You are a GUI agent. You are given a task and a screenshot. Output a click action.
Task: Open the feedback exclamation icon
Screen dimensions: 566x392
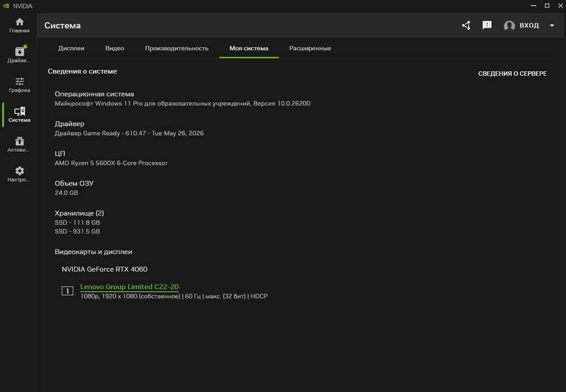[487, 25]
